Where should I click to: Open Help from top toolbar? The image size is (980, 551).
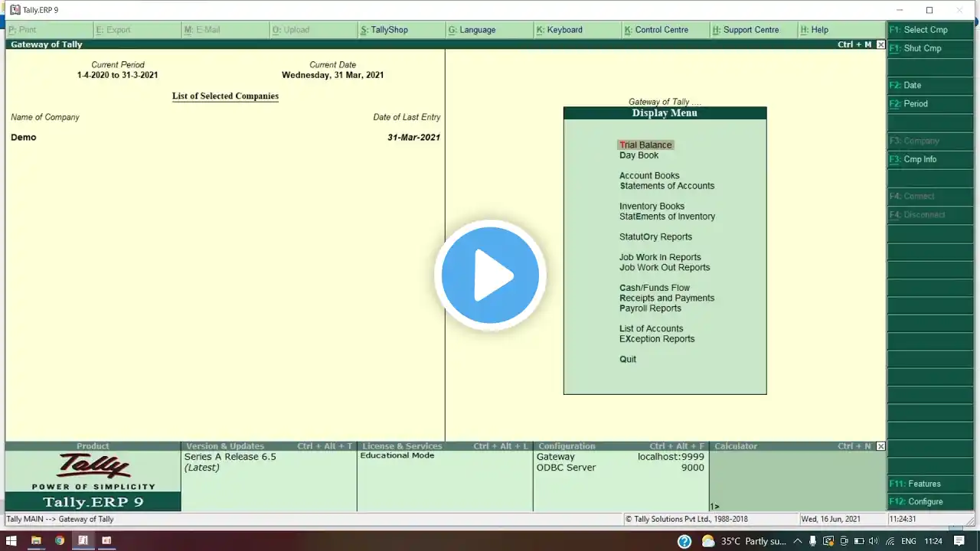tap(841, 30)
